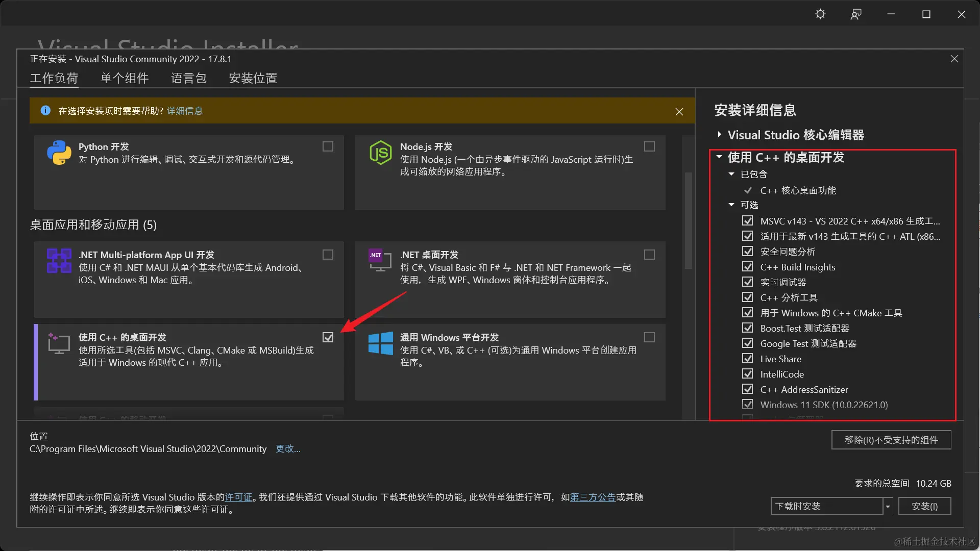Screen dimensions: 980x551
Task: Click the .NET Multi-platform App UI icon
Action: [x=59, y=261]
